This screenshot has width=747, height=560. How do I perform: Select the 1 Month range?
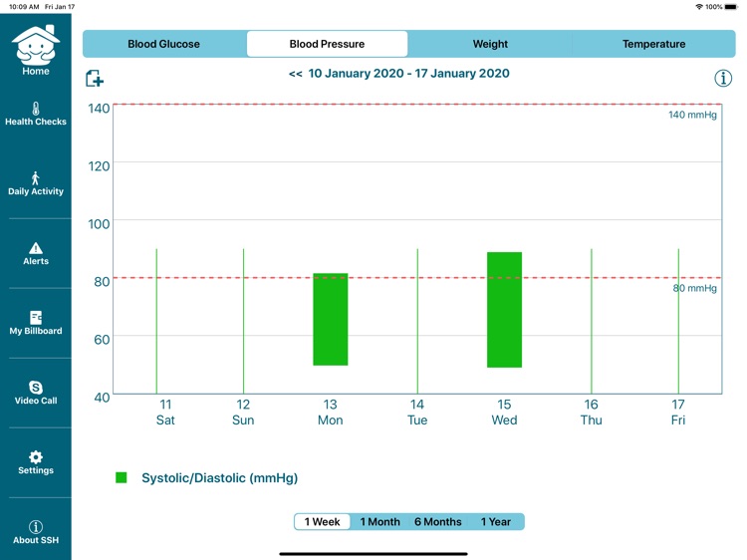(x=379, y=522)
